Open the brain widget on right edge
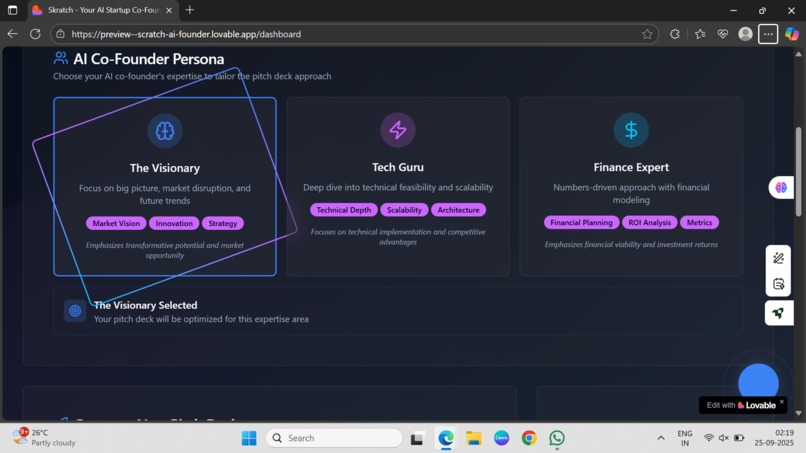The image size is (806, 453). click(x=781, y=188)
